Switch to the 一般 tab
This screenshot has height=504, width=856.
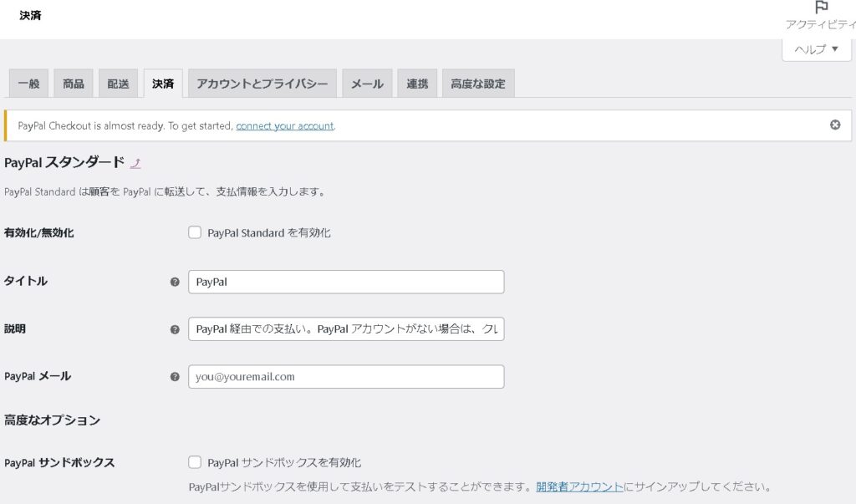click(x=28, y=84)
